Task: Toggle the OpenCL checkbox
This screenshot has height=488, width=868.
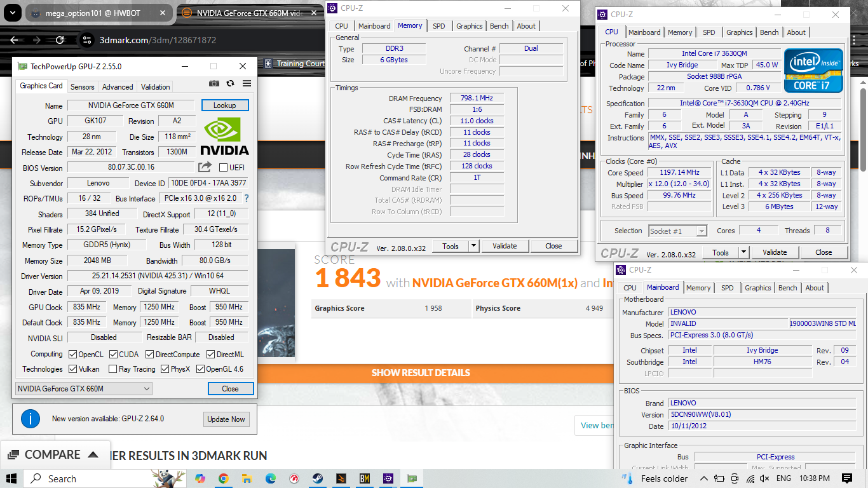Action: [73, 354]
